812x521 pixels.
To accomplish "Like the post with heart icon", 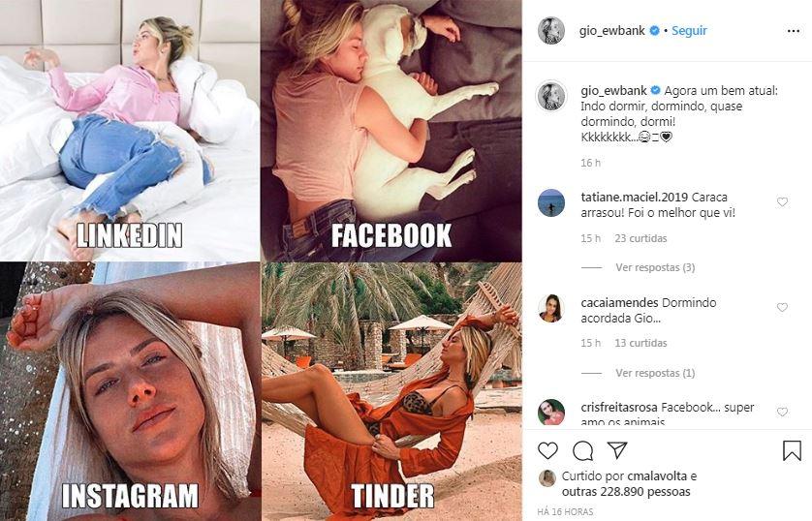I will coord(547,450).
